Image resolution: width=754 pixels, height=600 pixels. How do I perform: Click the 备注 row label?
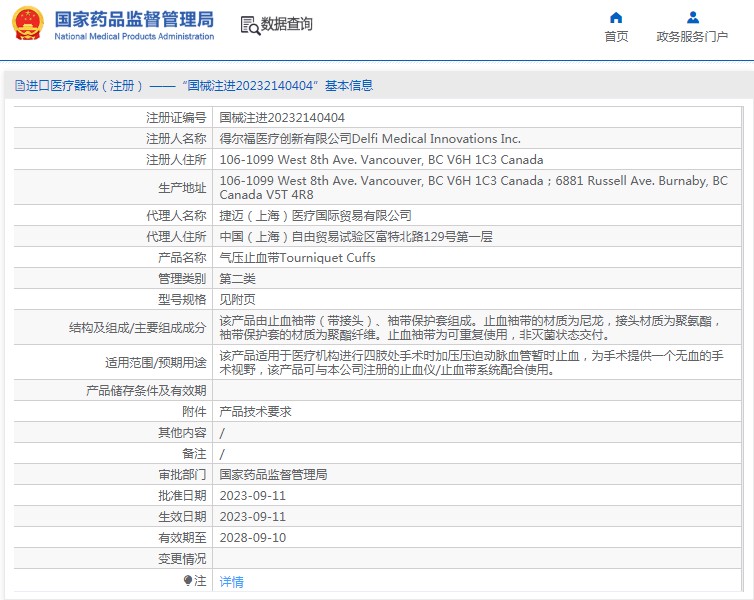(x=194, y=454)
